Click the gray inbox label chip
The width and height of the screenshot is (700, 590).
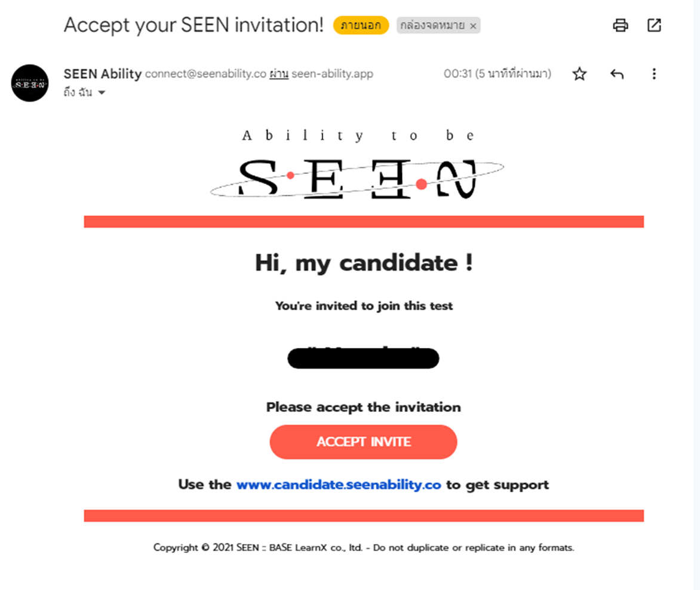(x=438, y=26)
